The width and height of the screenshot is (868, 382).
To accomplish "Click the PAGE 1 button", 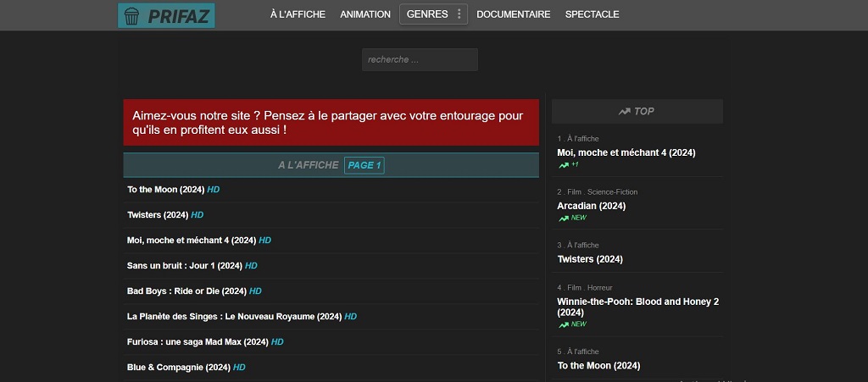I will (x=364, y=165).
